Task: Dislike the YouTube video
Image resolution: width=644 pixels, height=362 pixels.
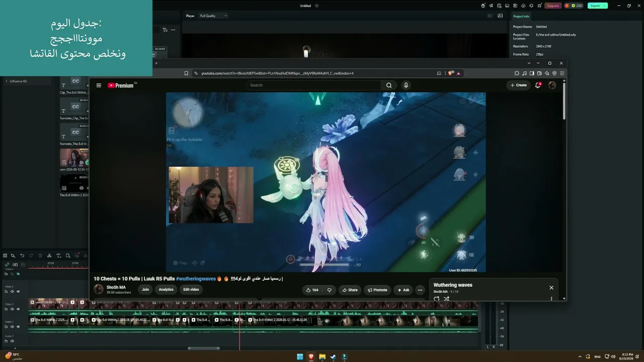Action: (330, 290)
